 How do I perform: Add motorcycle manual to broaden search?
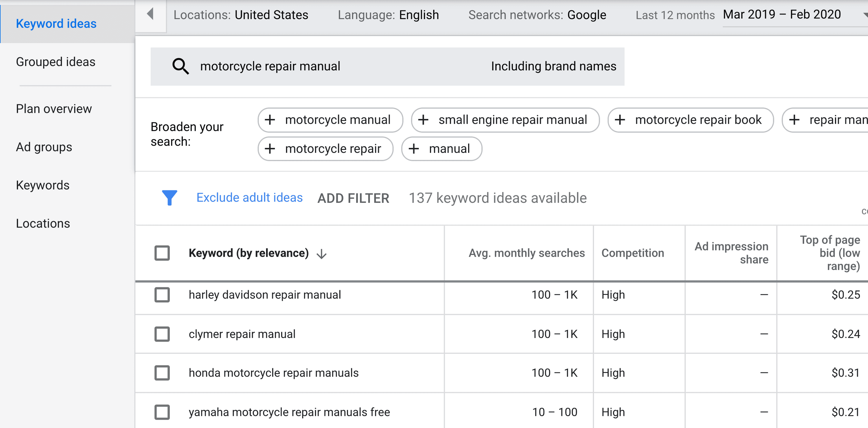(x=330, y=120)
